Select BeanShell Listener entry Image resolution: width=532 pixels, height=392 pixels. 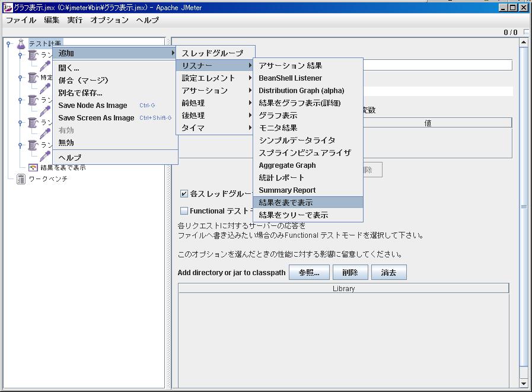tap(308, 78)
